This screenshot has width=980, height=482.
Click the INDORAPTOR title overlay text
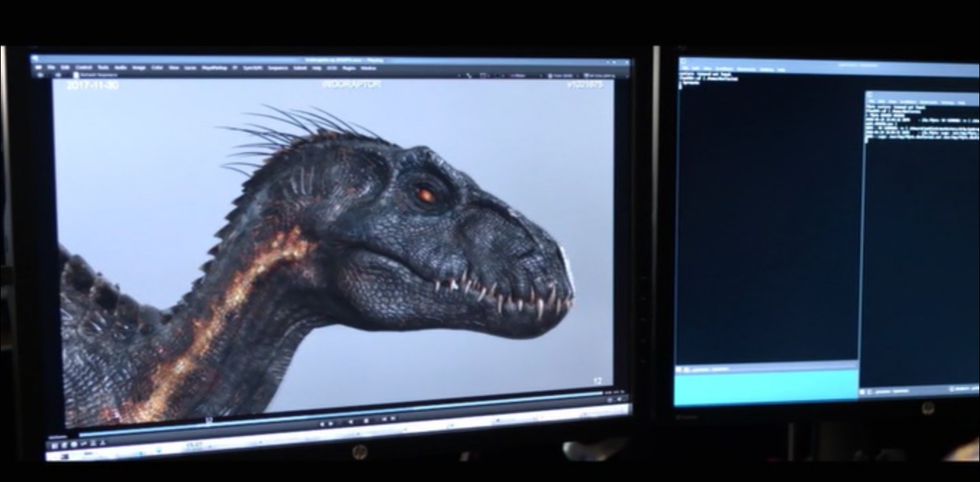click(352, 84)
